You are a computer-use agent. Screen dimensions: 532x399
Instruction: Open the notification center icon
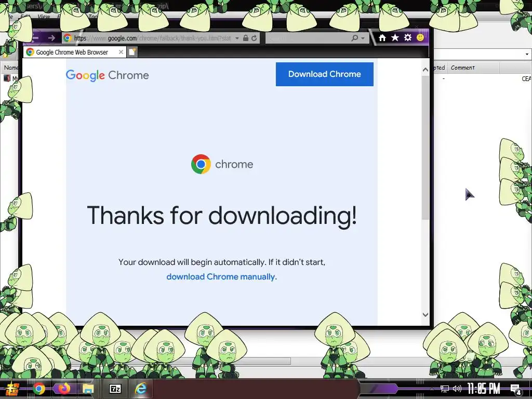click(x=516, y=389)
